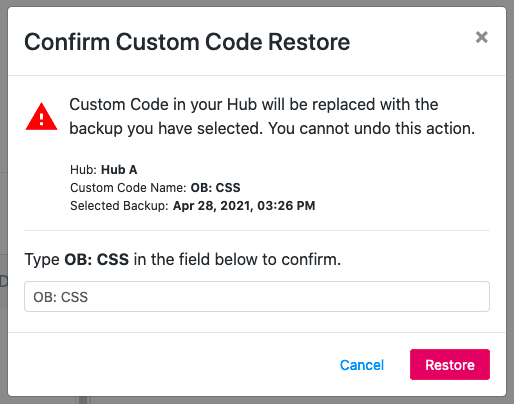
Task: Close the Confirm Custom Code Restore dialog
Action: 481,37
